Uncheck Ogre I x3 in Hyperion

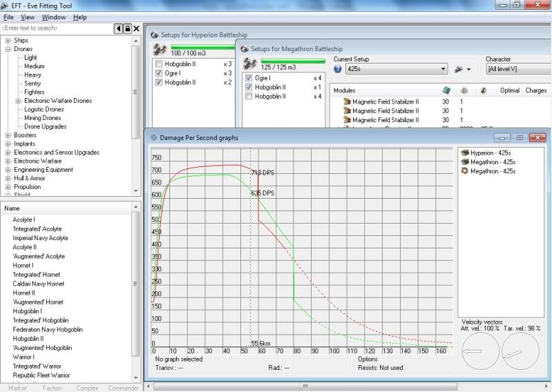(x=159, y=73)
